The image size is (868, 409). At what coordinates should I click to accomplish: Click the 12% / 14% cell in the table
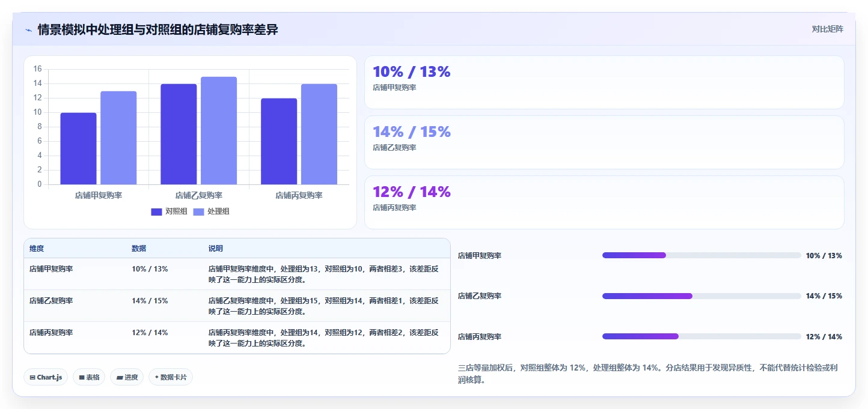(x=150, y=333)
